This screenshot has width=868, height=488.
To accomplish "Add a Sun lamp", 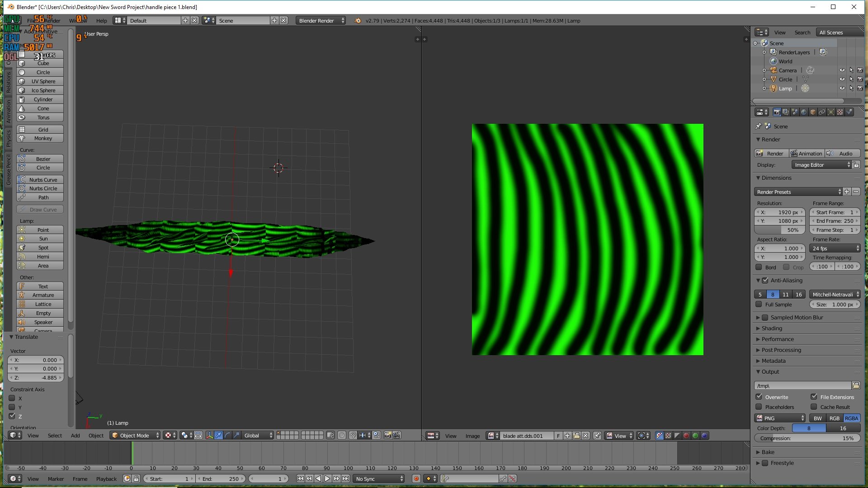I will pyautogui.click(x=40, y=239).
